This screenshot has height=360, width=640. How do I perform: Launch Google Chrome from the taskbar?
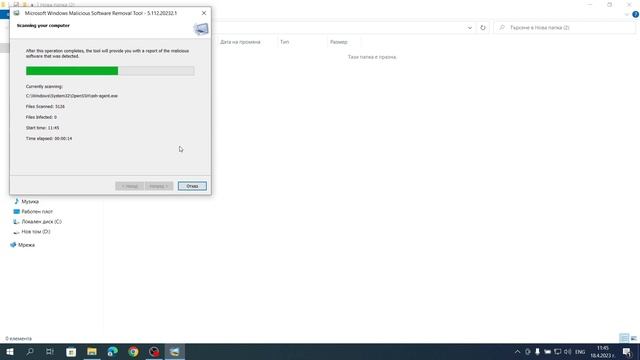coord(133,352)
